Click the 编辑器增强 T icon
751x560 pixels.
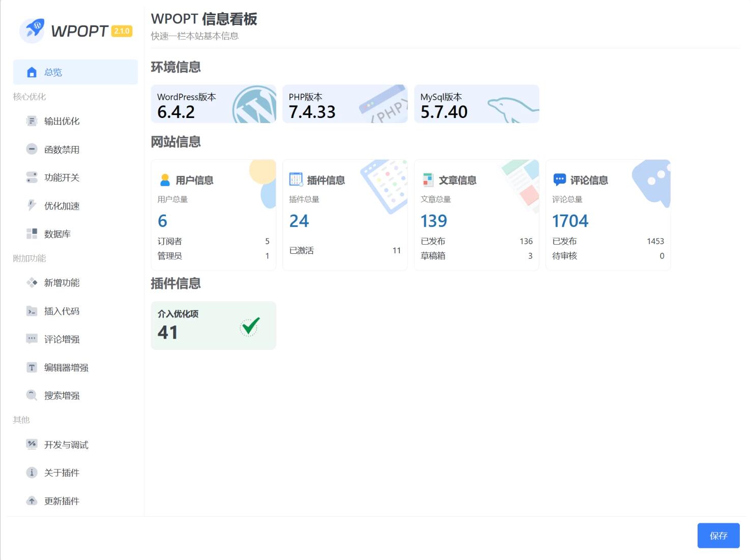[32, 367]
